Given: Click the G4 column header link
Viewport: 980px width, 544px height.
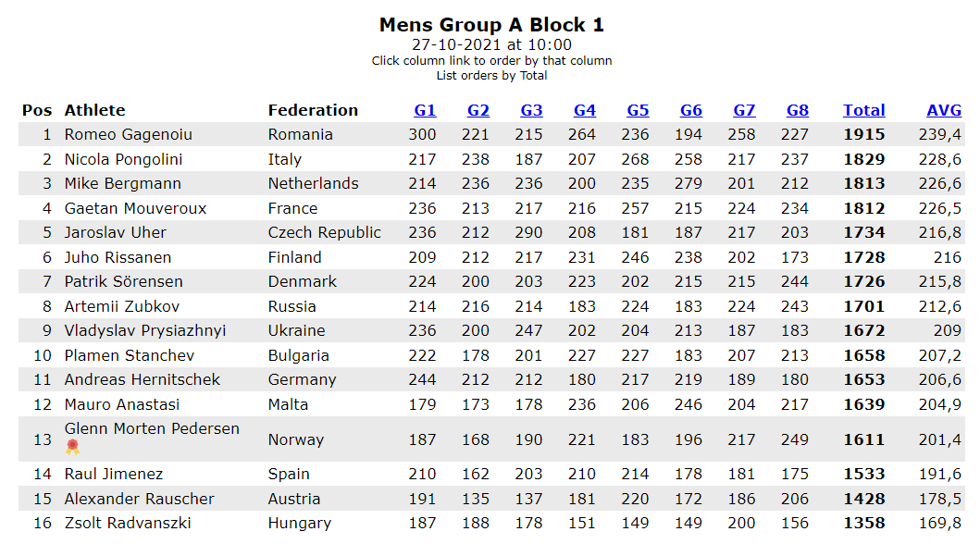Looking at the screenshot, I should 585,110.
